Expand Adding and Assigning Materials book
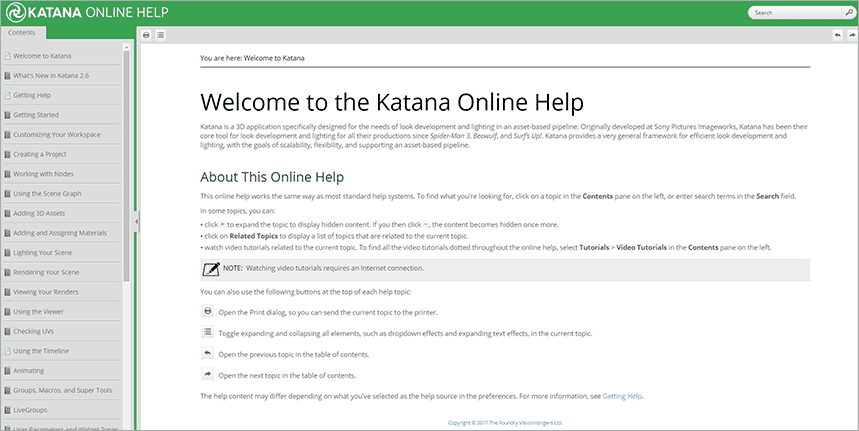Image resolution: width=859 pixels, height=431 pixels. [60, 233]
